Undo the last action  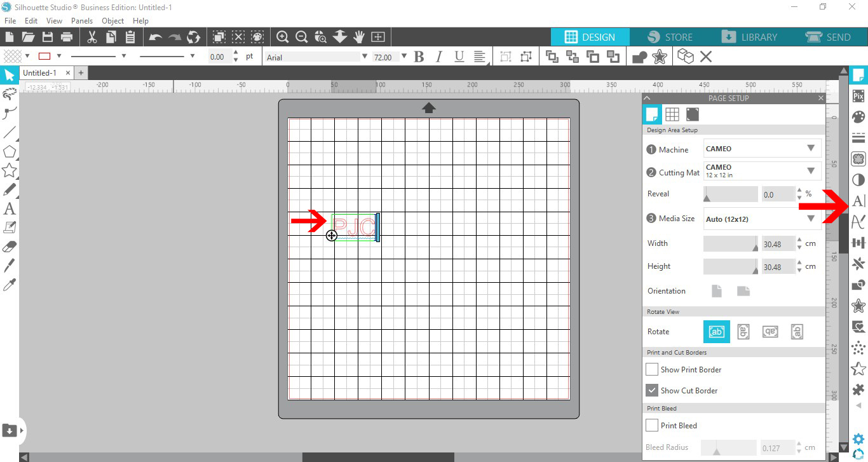click(x=156, y=37)
